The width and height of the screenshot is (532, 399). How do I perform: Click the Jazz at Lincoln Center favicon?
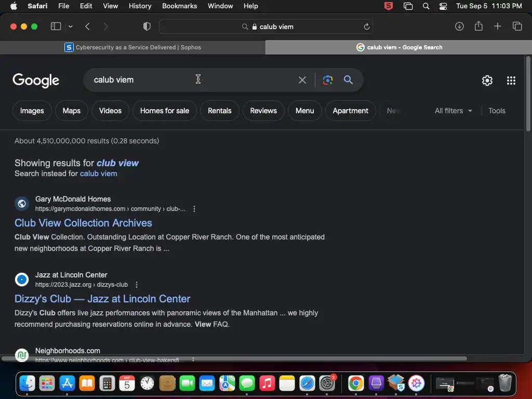coord(22,280)
